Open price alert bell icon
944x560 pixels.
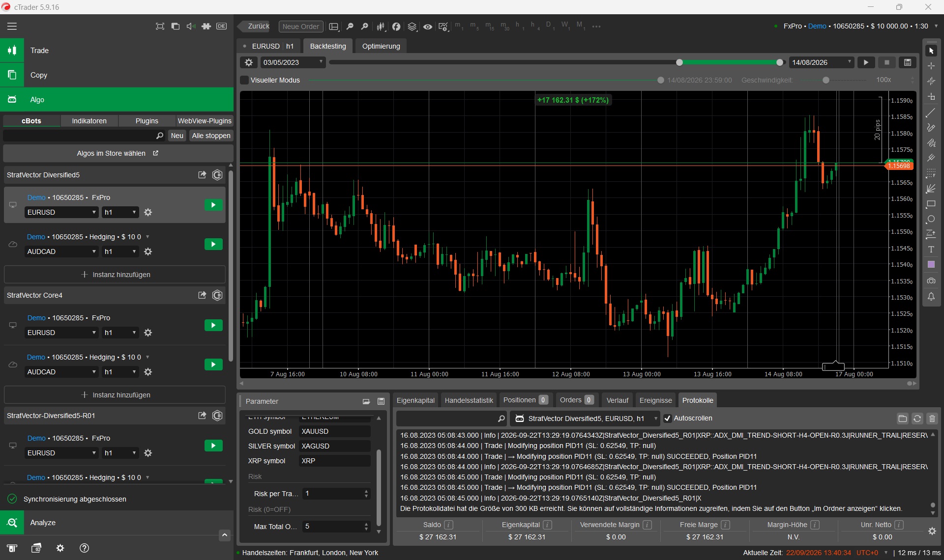click(931, 296)
